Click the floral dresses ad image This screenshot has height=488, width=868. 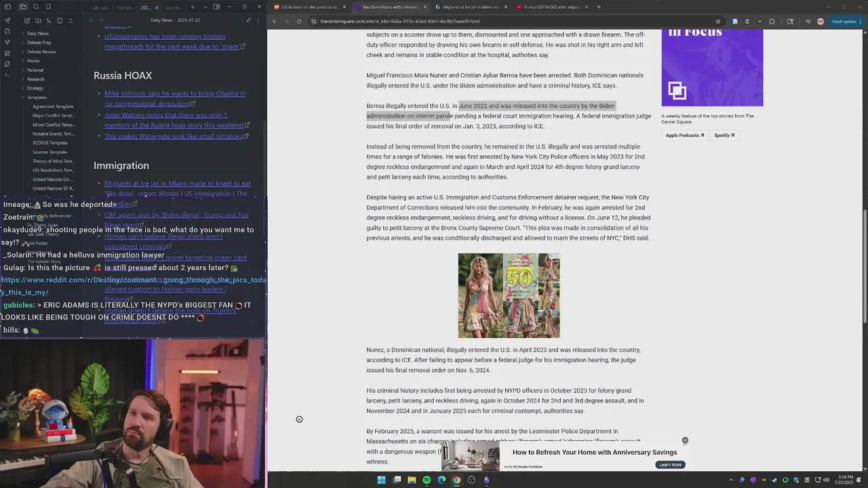[509, 296]
